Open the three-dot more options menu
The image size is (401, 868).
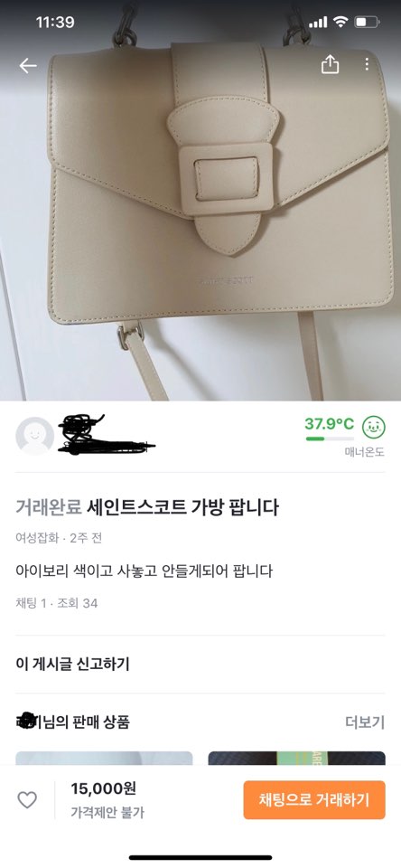(x=366, y=64)
